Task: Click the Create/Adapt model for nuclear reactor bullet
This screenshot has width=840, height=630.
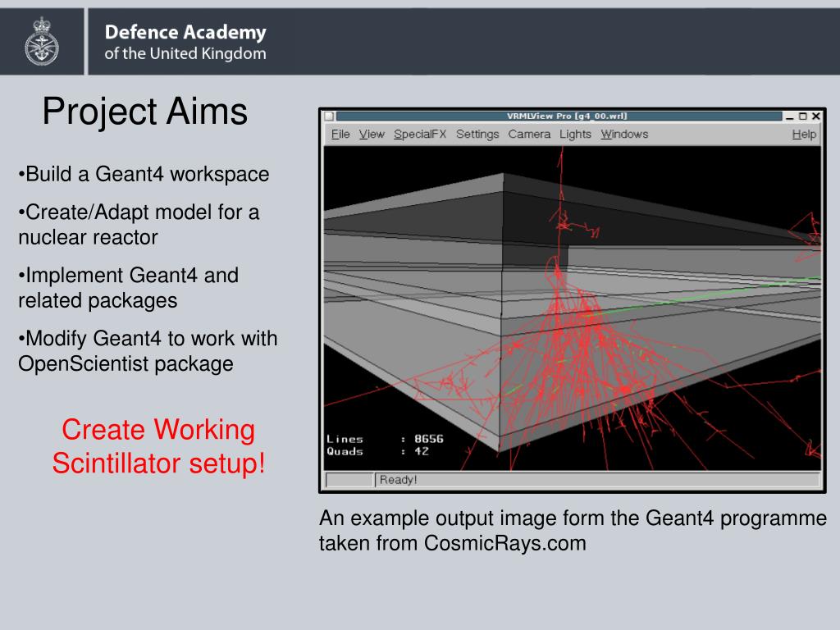Action: coord(139,225)
